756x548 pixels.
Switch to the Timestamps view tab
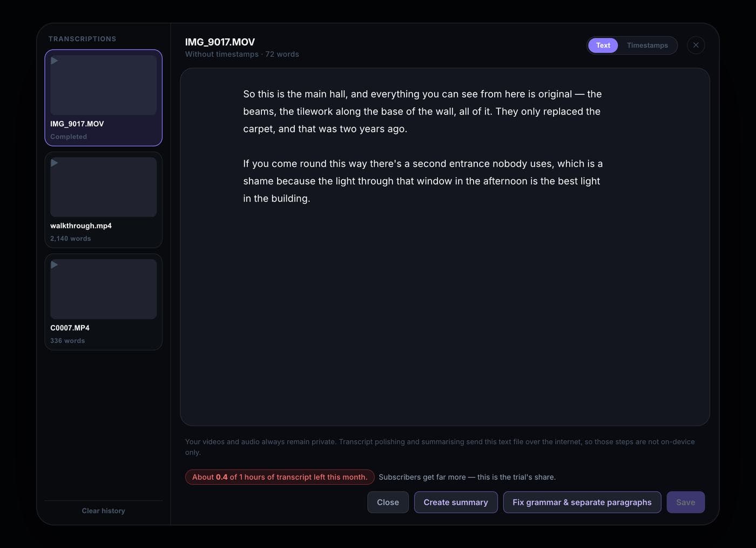pyautogui.click(x=647, y=45)
